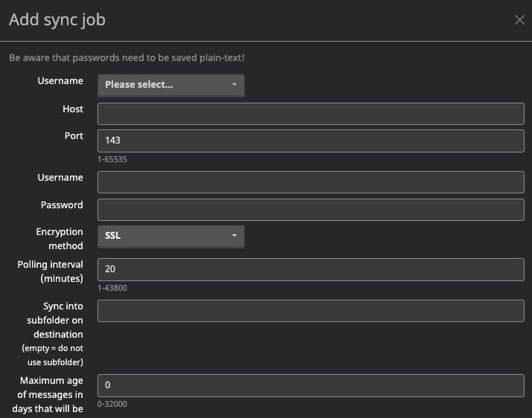Click into the Host input field
Image resolution: width=532 pixels, height=418 pixels.
(x=311, y=114)
